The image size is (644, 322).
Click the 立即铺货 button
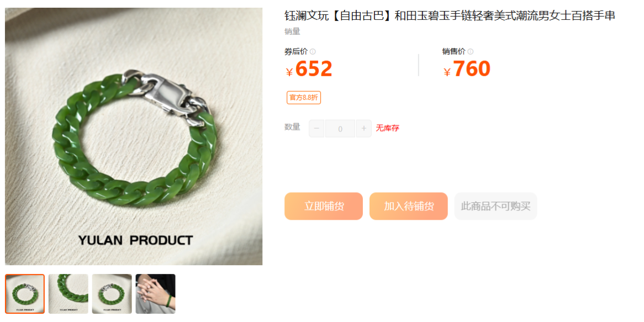tap(324, 206)
